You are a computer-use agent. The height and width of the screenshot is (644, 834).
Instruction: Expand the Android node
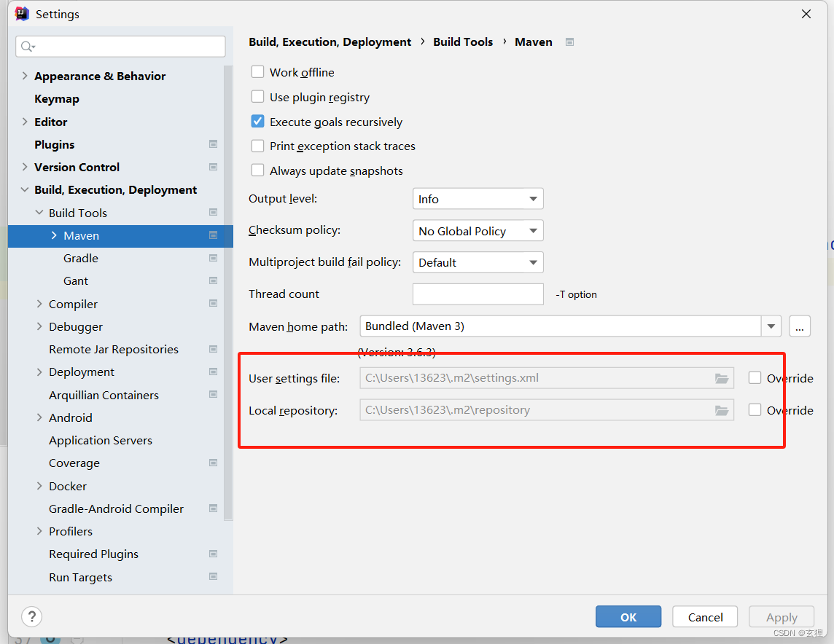click(x=39, y=417)
